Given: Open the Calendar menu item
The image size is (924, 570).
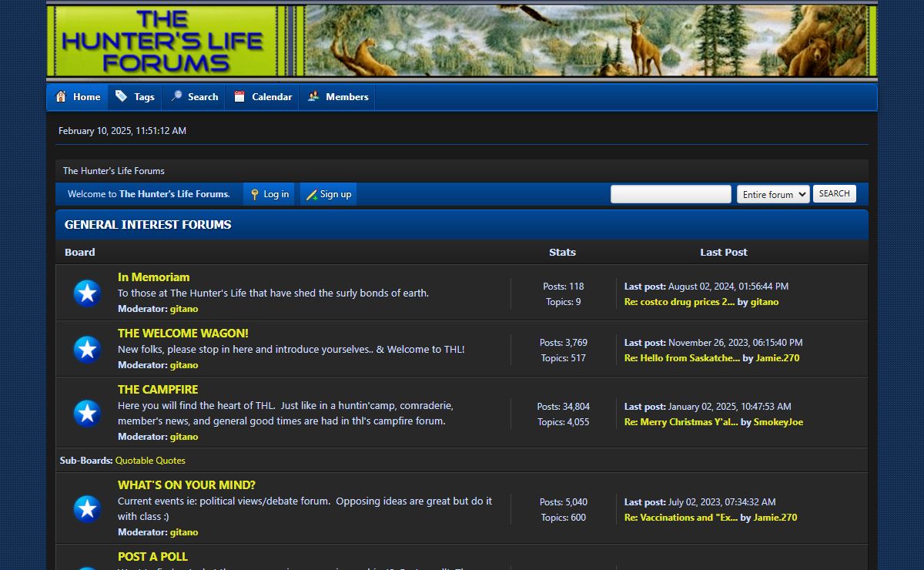Looking at the screenshot, I should click(272, 97).
